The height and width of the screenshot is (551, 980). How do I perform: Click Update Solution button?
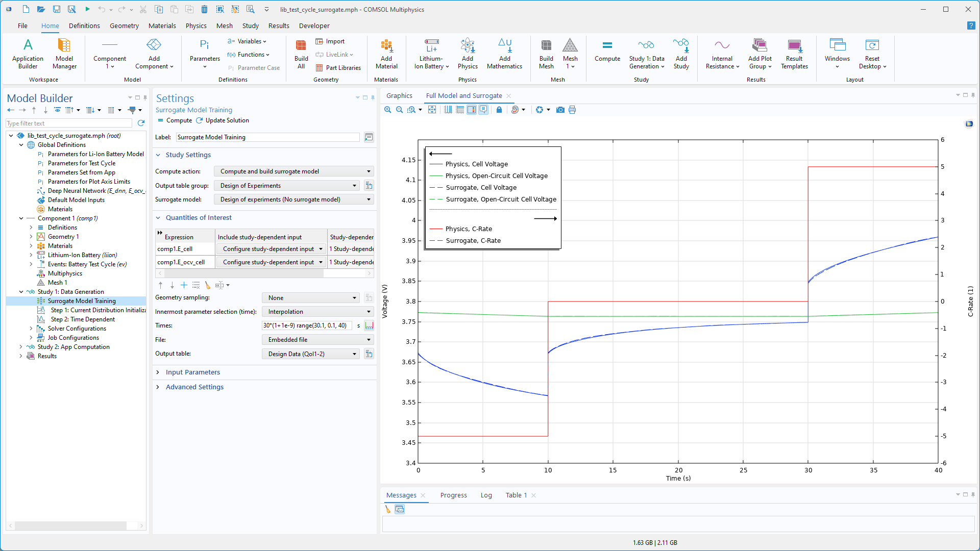tap(223, 120)
